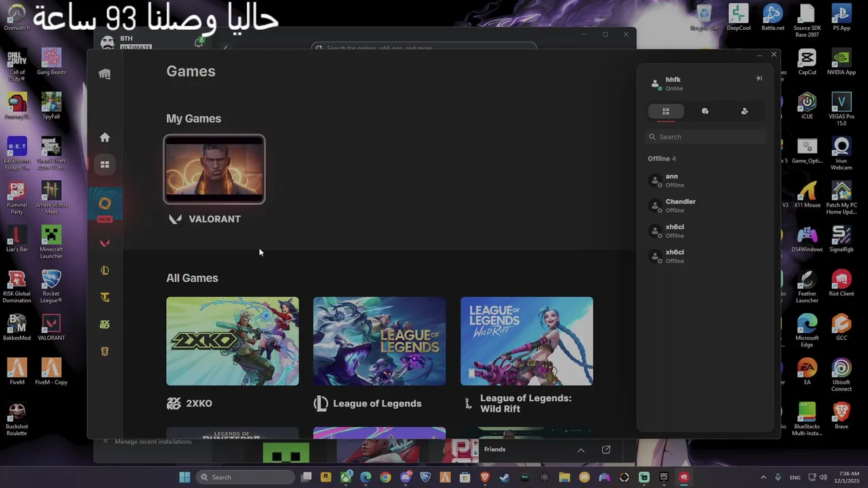Click the 2XKO title below its card
Screen dimensions: 868x488
(x=199, y=403)
